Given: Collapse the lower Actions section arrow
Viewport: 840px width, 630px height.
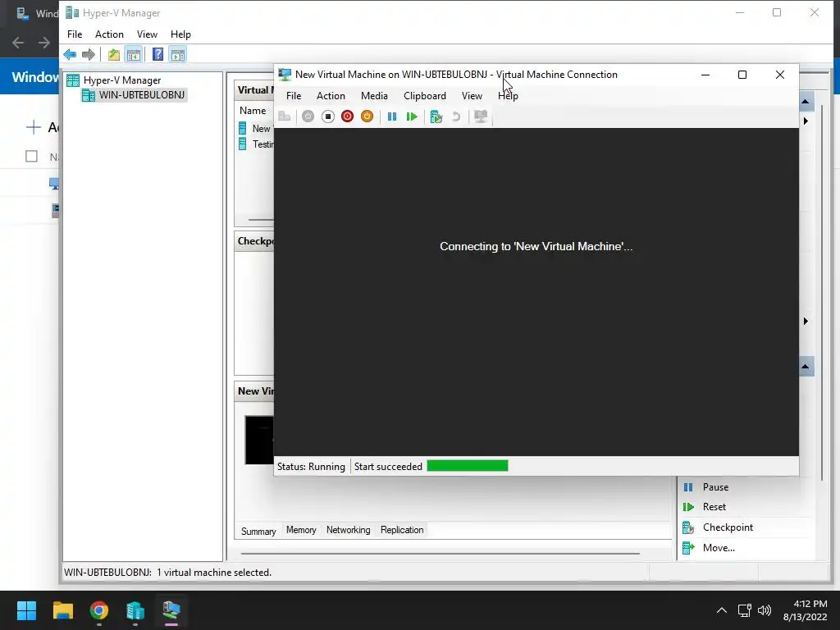Looking at the screenshot, I should pyautogui.click(x=806, y=367).
